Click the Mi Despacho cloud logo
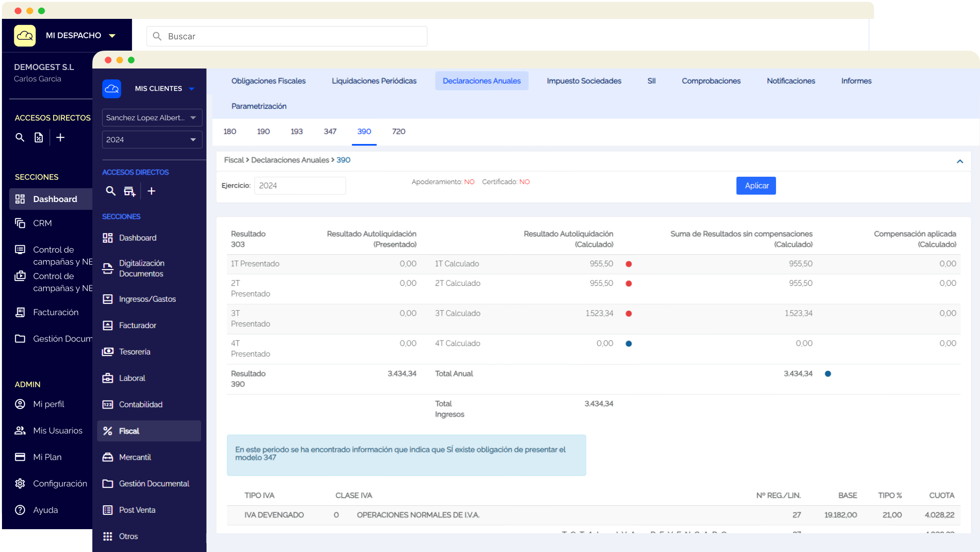980x552 pixels. pyautogui.click(x=25, y=36)
